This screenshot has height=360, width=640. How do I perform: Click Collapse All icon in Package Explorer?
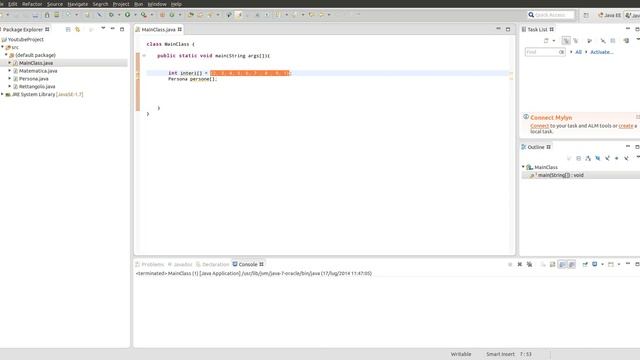click(68, 29)
